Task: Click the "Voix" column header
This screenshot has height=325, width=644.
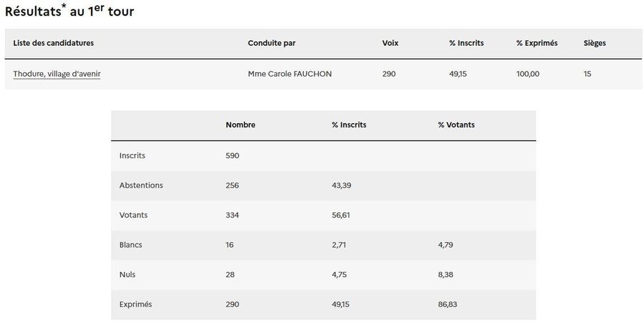Action: pos(390,43)
